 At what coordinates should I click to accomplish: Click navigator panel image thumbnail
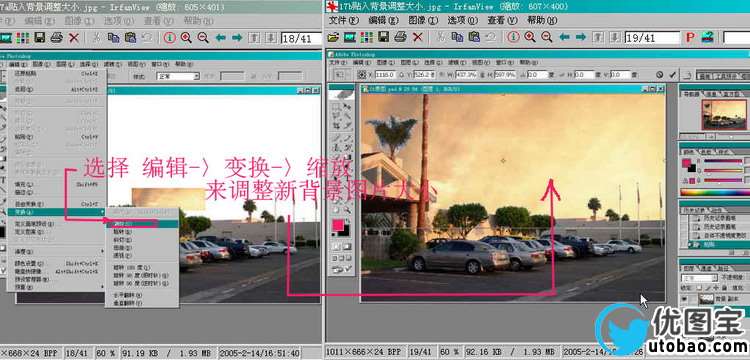click(723, 115)
